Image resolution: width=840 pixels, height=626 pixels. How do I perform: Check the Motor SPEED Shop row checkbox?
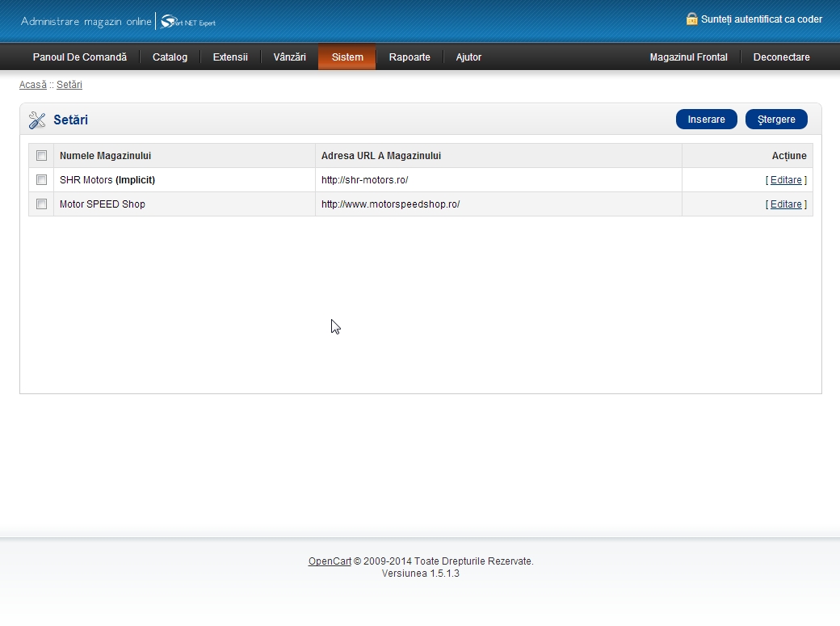click(41, 204)
